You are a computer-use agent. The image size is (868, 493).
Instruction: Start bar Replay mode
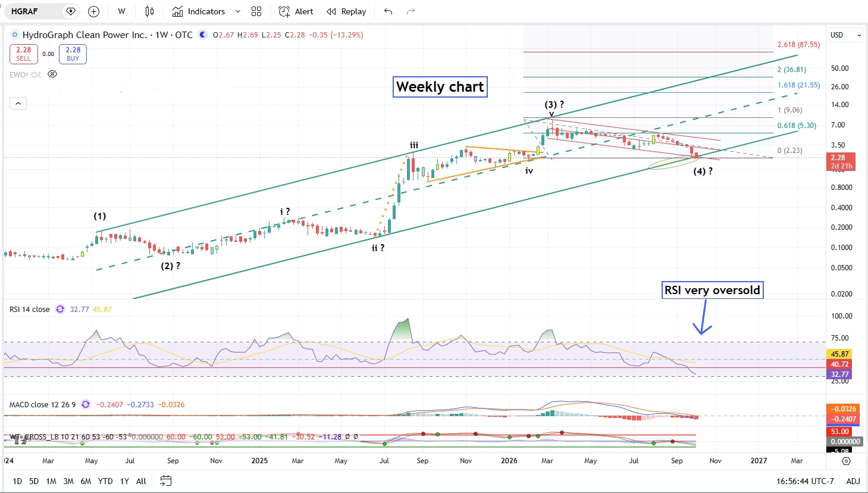click(346, 11)
